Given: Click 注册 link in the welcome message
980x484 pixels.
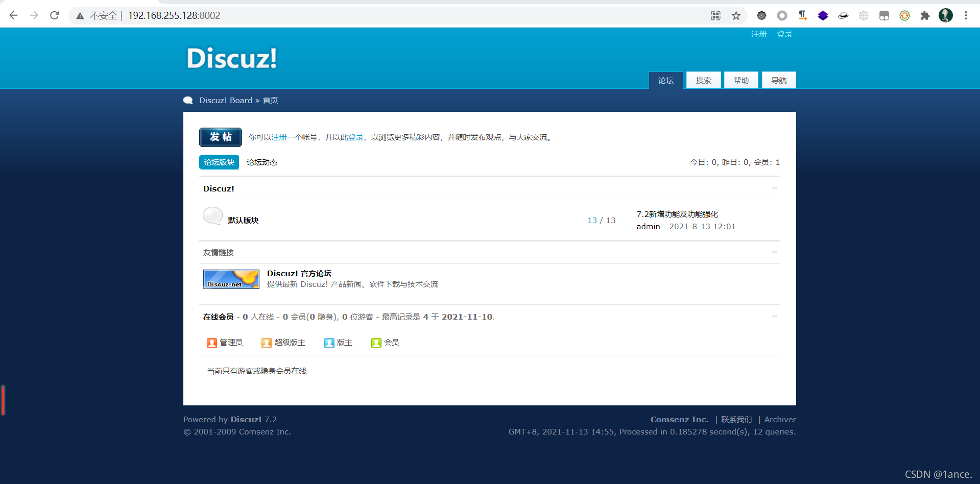Looking at the screenshot, I should point(279,137).
